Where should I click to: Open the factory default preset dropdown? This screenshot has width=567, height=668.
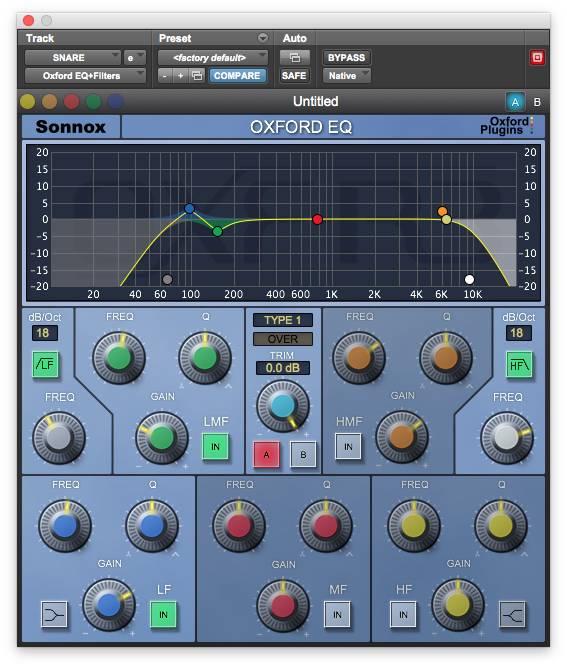click(213, 58)
